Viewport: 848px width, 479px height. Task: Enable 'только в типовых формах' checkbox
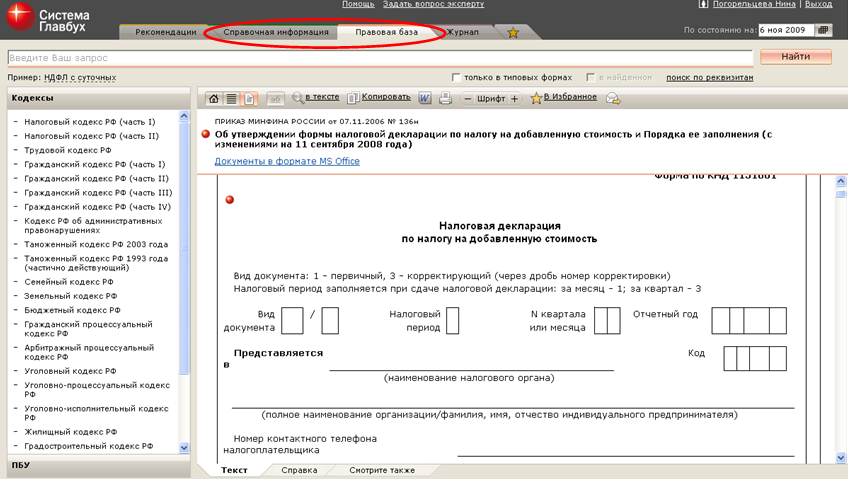[456, 77]
